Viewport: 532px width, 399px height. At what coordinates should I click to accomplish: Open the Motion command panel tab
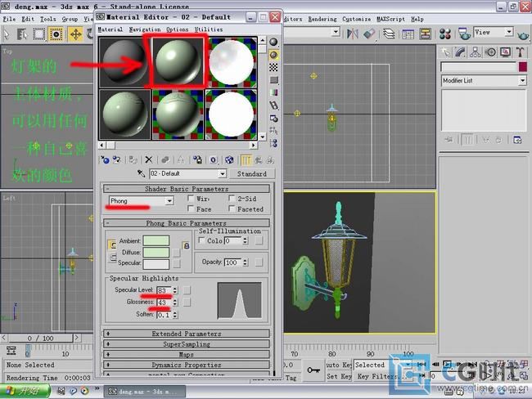point(490,52)
